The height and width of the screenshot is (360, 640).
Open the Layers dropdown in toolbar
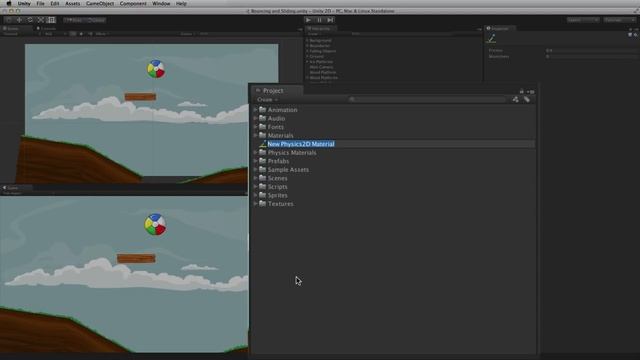pos(583,20)
